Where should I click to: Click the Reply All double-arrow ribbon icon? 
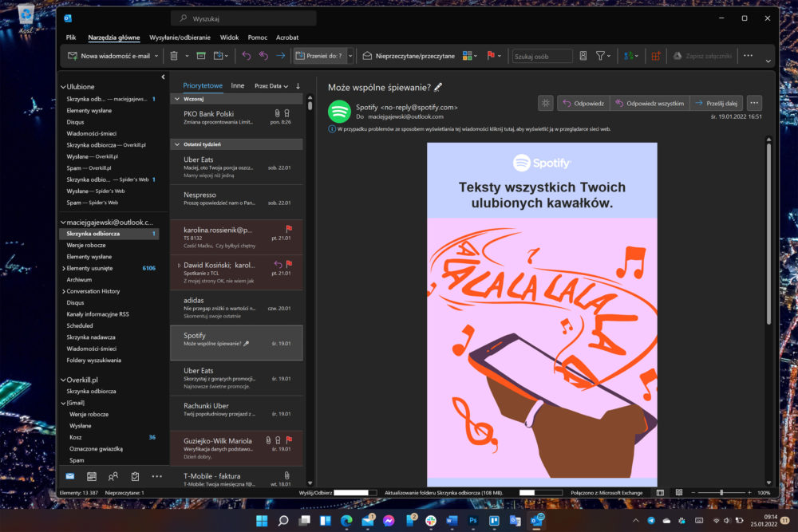(x=263, y=56)
